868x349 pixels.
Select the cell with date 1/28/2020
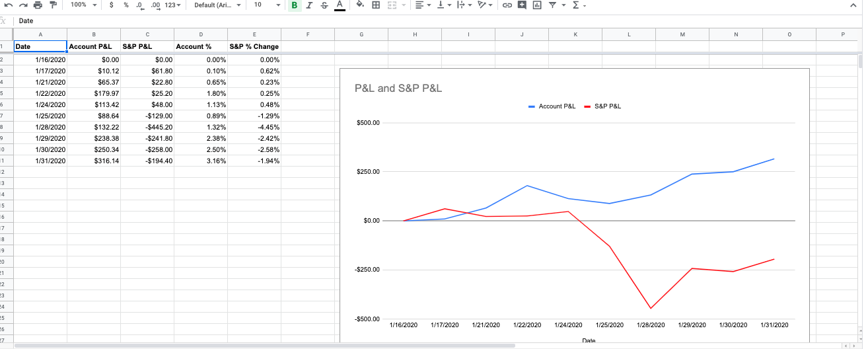coord(40,127)
